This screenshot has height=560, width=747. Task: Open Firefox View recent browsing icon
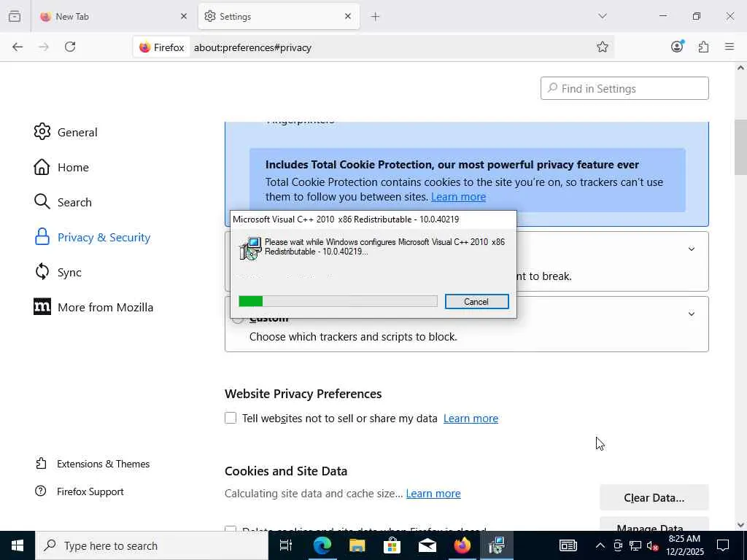tap(15, 16)
